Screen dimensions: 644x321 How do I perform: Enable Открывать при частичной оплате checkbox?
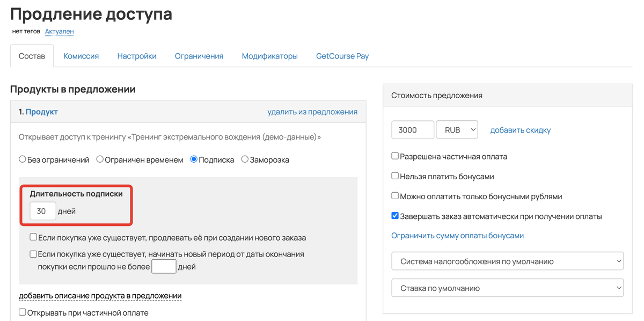click(x=23, y=312)
